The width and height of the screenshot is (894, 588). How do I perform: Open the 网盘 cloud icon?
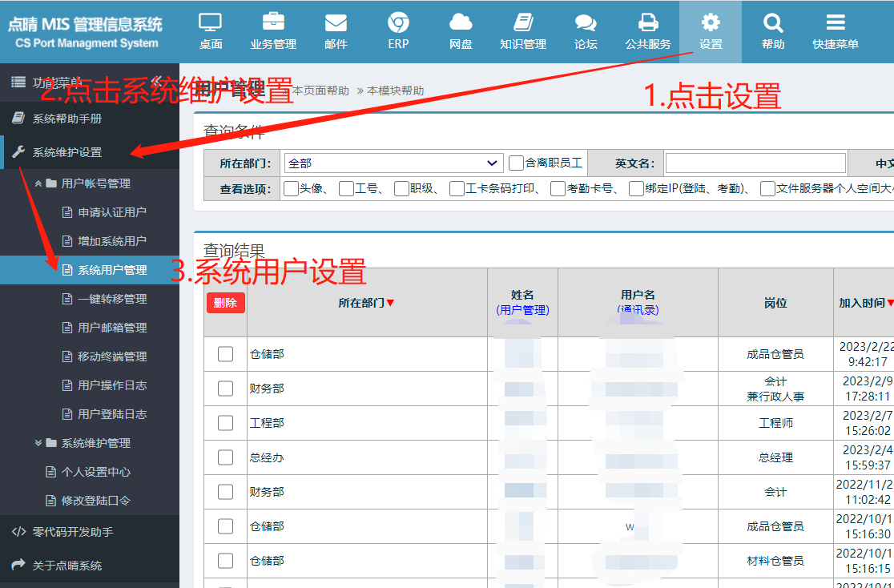click(461, 23)
